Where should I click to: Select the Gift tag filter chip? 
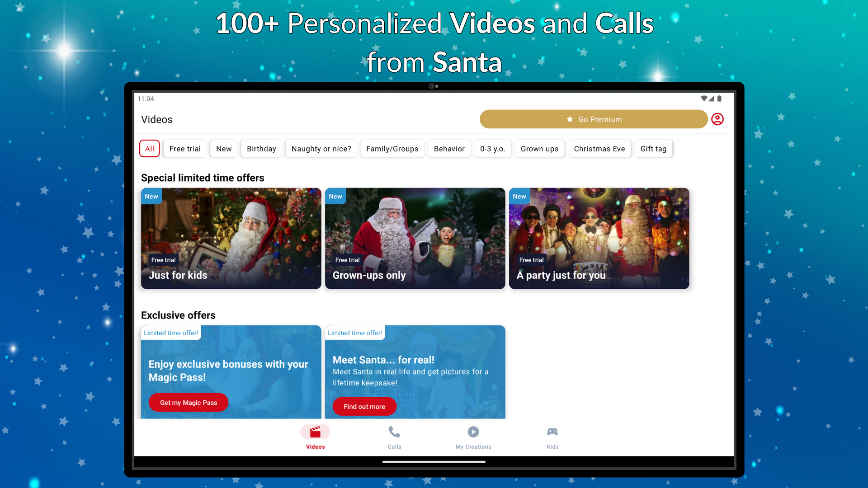(653, 149)
